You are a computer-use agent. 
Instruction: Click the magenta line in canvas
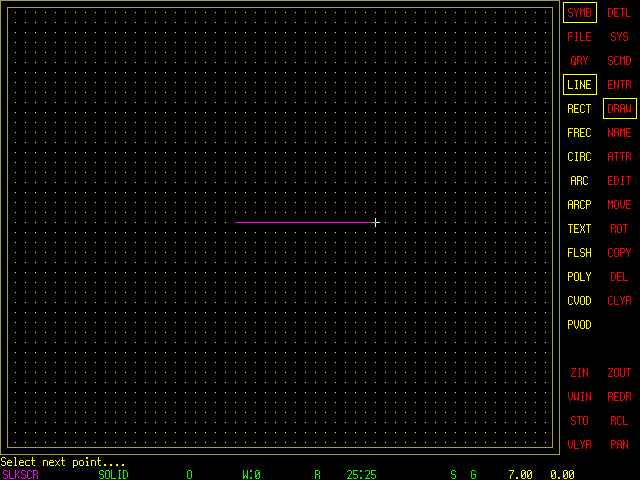click(304, 222)
